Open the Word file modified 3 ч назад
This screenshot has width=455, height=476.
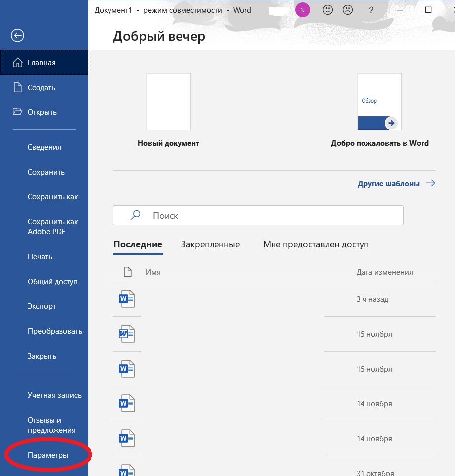coord(127,299)
